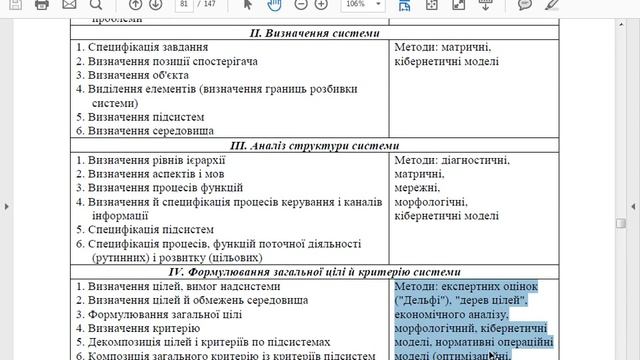Click row '2. Визначення цілей й обмежень середовища'
640x360 pixels.
pos(192,300)
